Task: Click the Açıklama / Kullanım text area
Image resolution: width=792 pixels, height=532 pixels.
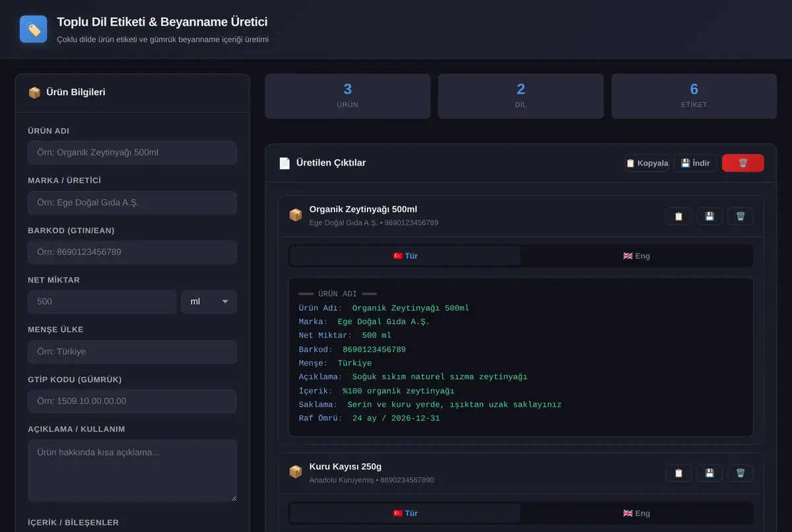Action: (x=132, y=471)
